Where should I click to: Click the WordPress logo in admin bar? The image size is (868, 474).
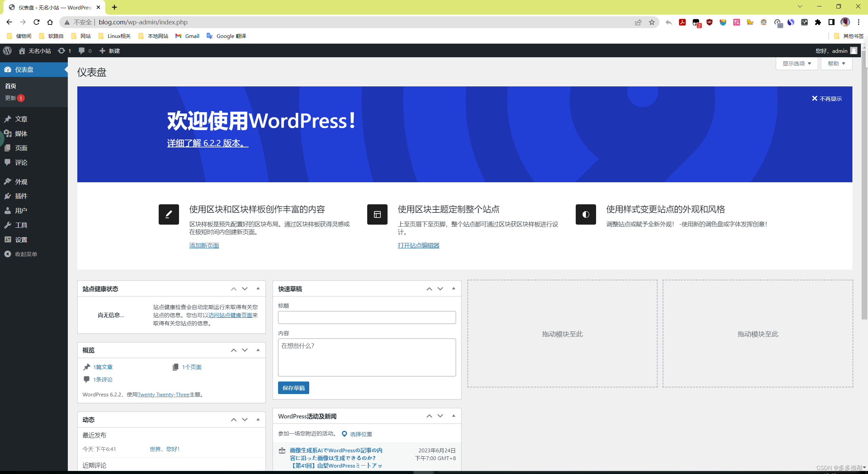[7, 50]
